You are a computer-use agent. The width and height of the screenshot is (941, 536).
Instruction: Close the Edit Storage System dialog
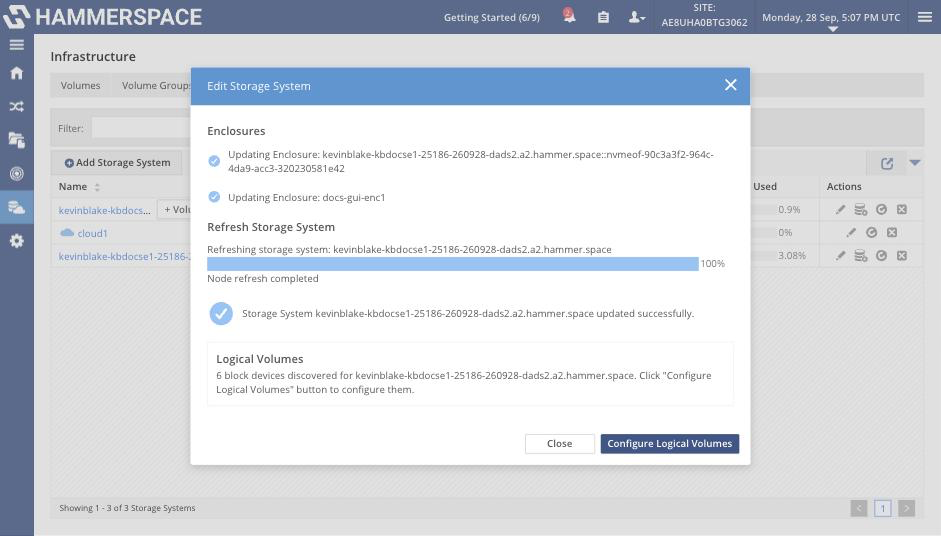coord(730,85)
